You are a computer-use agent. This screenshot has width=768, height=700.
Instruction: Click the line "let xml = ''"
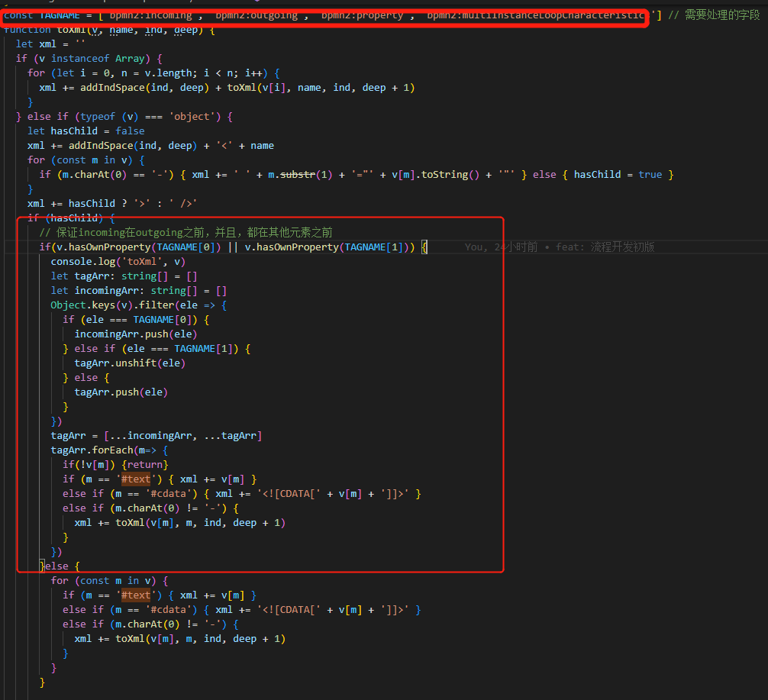point(50,44)
